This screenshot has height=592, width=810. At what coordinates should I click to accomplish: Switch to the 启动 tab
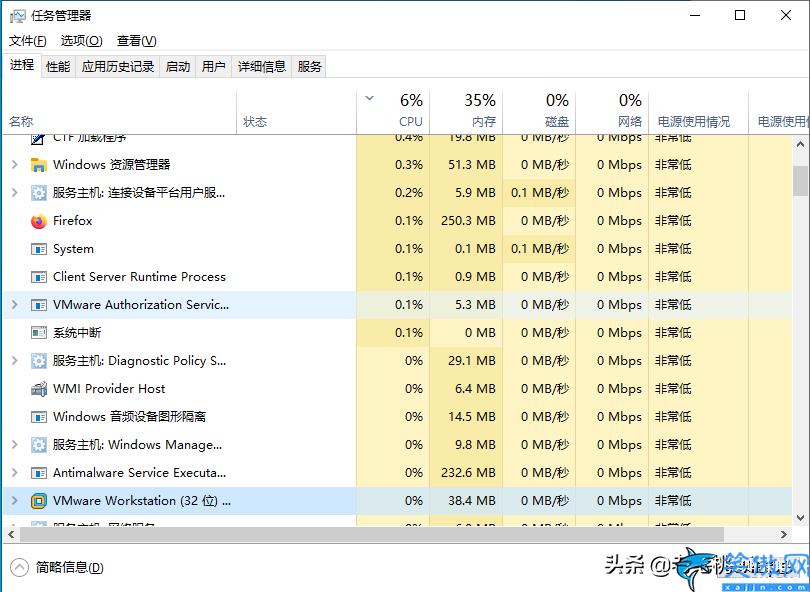[178, 67]
